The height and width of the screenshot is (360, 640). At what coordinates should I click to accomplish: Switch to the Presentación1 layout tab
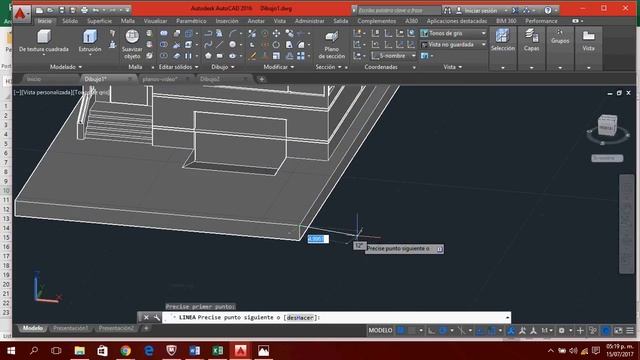click(x=70, y=328)
